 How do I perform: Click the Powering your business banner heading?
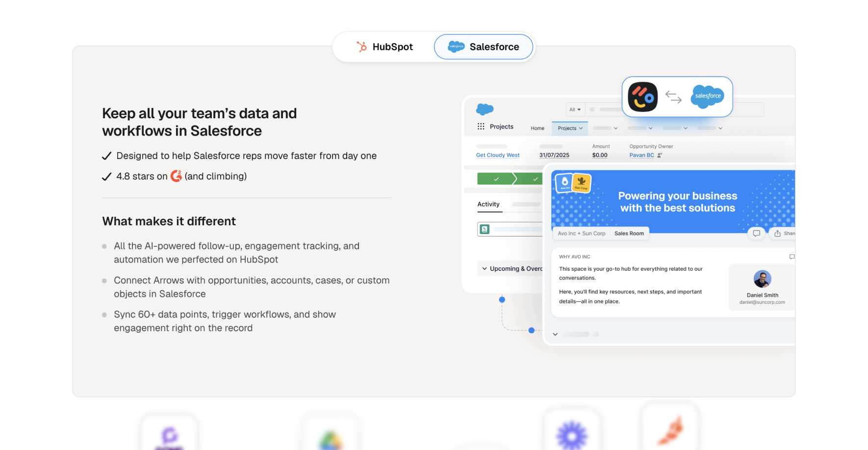point(678,202)
